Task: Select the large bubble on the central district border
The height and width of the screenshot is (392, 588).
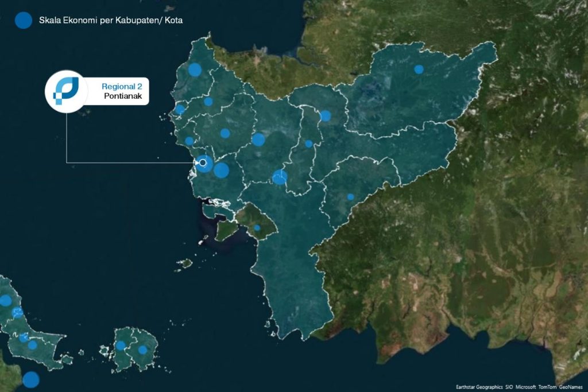Action: tap(280, 177)
